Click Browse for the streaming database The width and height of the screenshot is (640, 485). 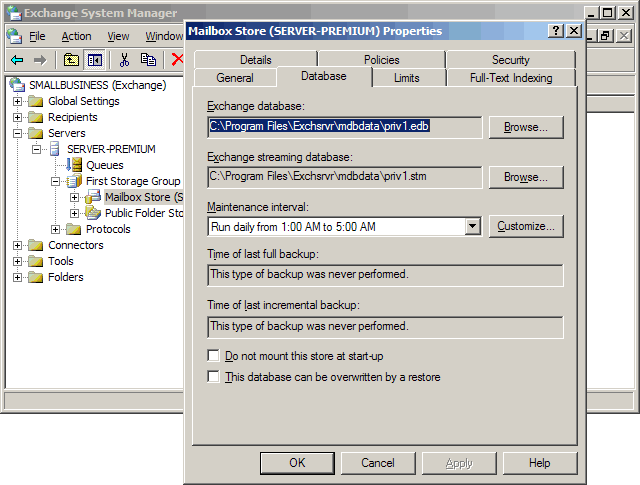(x=526, y=177)
